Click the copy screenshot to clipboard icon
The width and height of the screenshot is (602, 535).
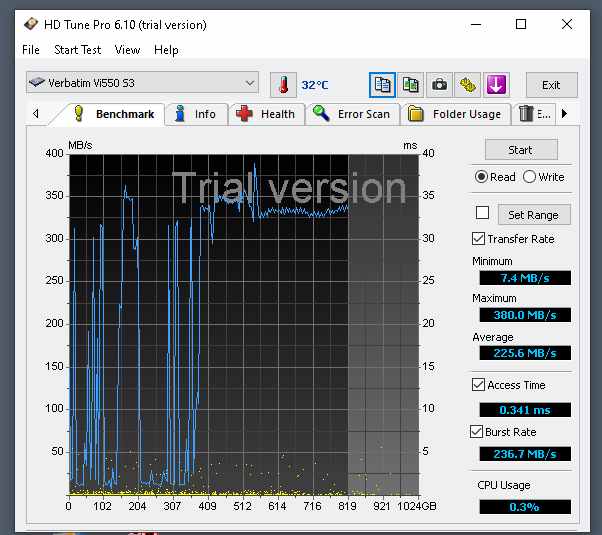point(410,84)
